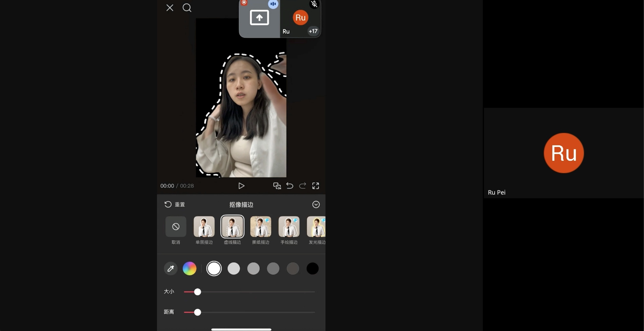The width and height of the screenshot is (644, 331).
Task: Play the video preview
Action: [x=241, y=186]
